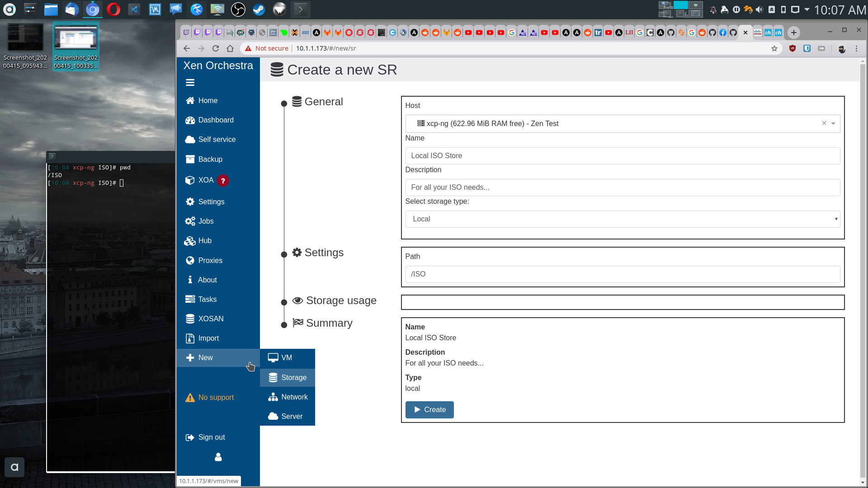Click the Steam icon in the taskbar
The width and height of the screenshot is (868, 488).
259,9
